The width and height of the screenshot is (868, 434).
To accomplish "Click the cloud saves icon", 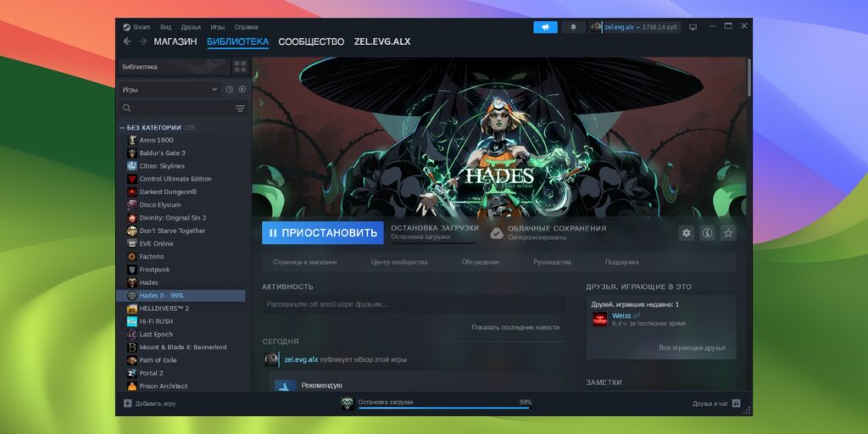I will pos(497,233).
